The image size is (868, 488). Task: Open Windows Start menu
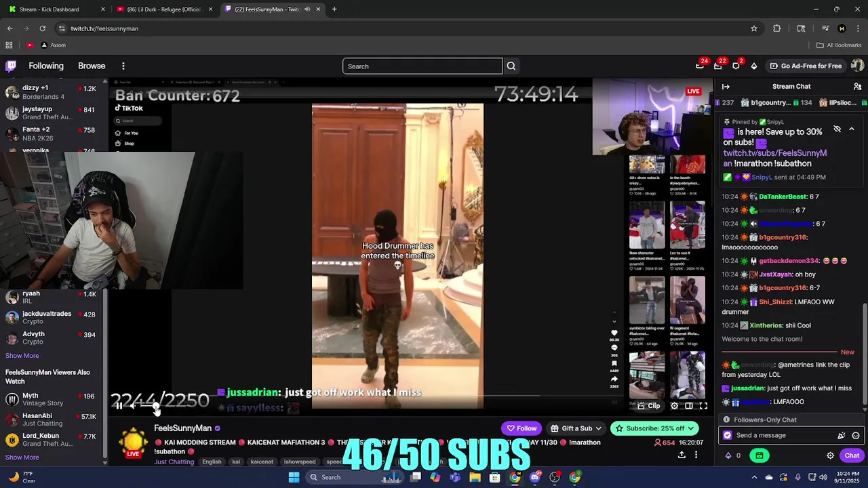click(294, 477)
